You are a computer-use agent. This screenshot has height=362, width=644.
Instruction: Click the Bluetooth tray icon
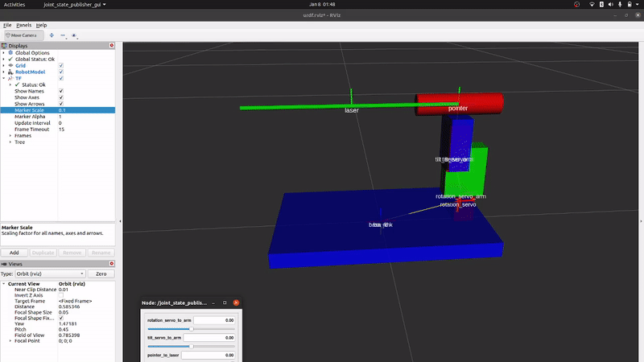[x=601, y=5]
